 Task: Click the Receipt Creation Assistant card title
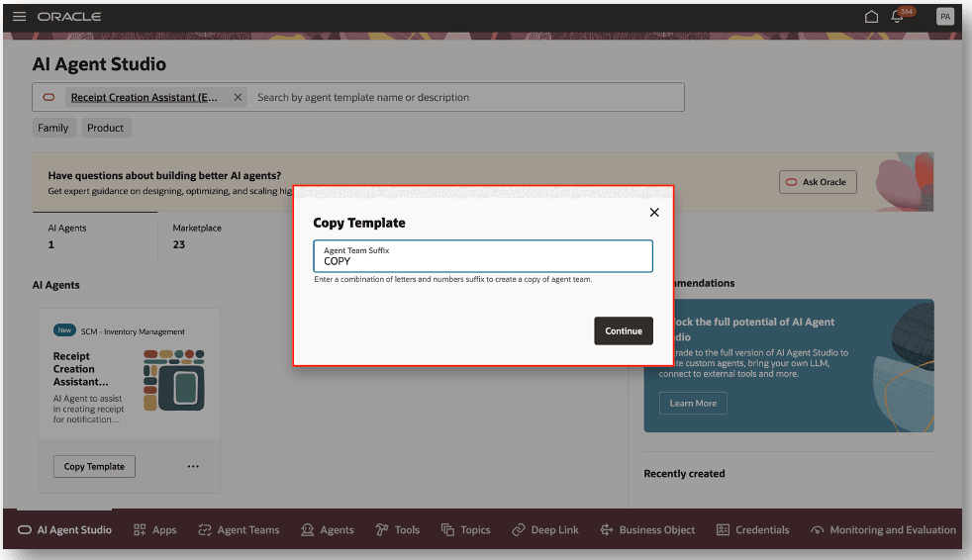click(80, 369)
